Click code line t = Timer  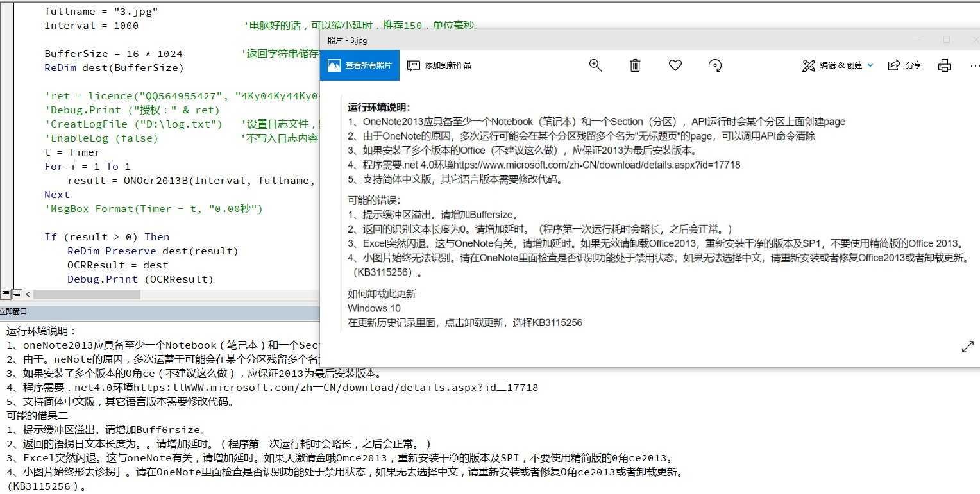72,152
